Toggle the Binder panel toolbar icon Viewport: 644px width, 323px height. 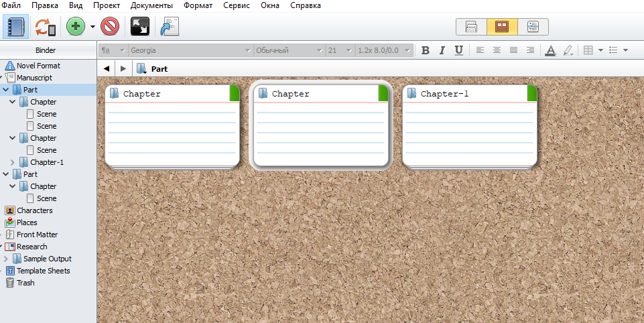(x=15, y=27)
